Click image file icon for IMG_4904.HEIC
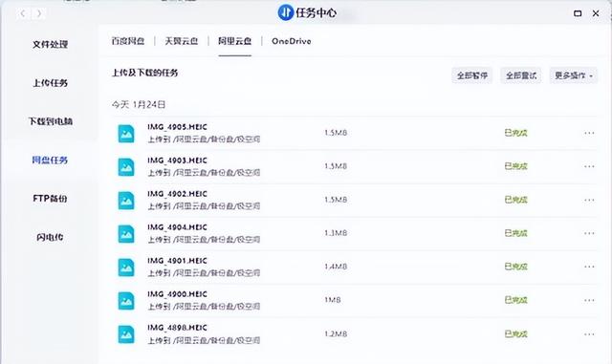612x364 pixels. point(126,234)
